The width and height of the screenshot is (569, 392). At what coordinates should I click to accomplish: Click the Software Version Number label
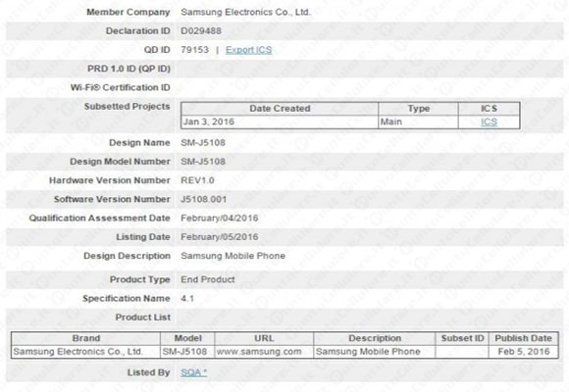click(112, 199)
